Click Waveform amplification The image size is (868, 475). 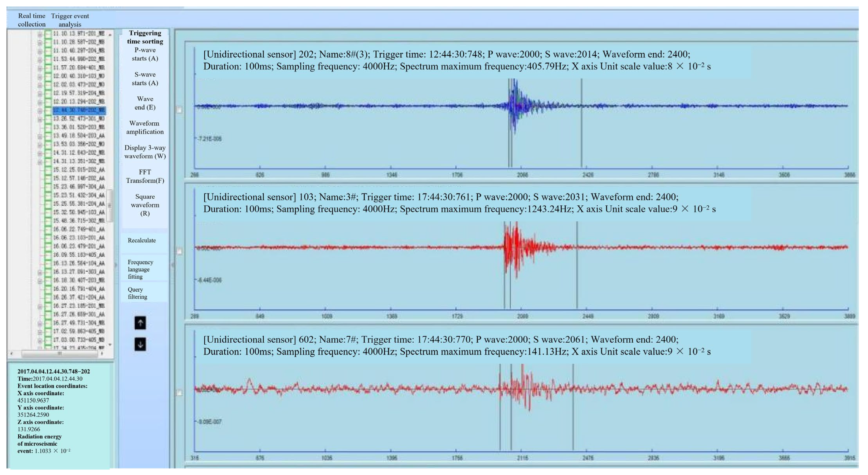tap(145, 127)
